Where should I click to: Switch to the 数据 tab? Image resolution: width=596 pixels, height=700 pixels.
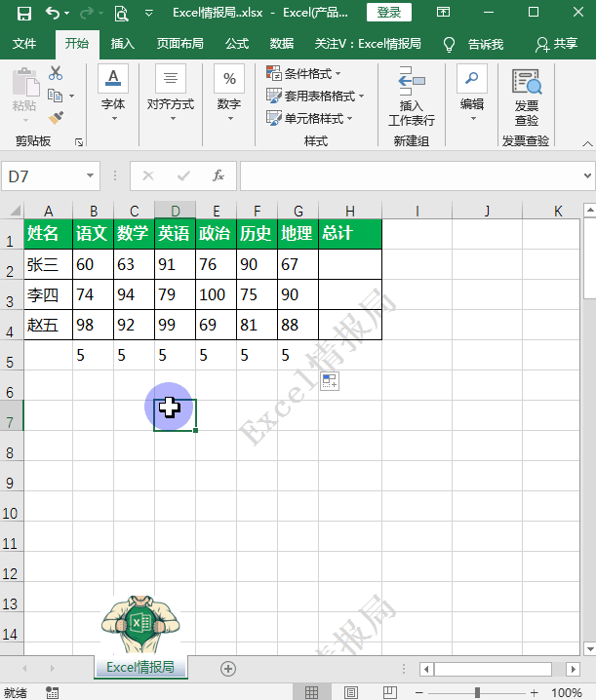pos(282,44)
